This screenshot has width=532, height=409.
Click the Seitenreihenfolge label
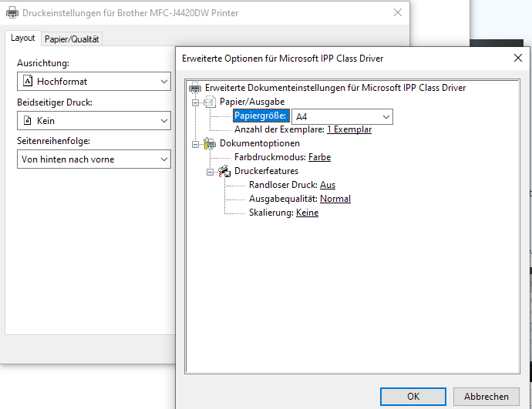(x=54, y=141)
